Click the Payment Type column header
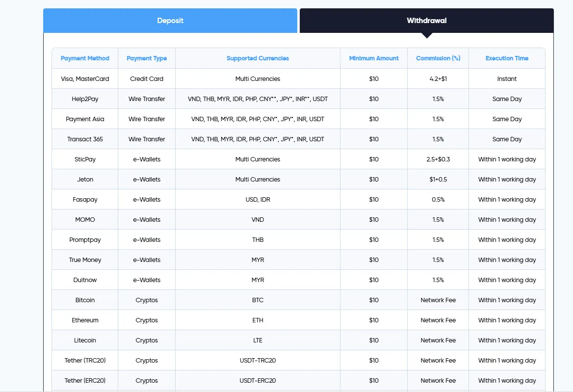573x392 pixels. coord(147,58)
